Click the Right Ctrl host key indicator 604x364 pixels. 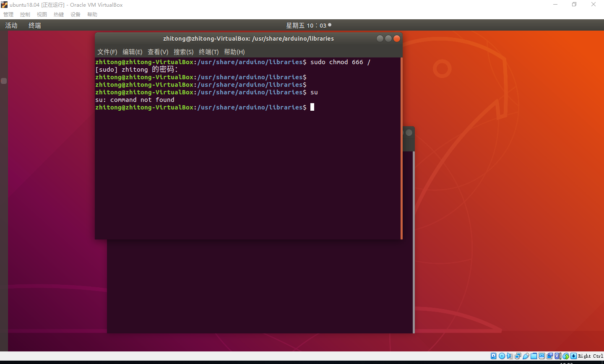589,356
